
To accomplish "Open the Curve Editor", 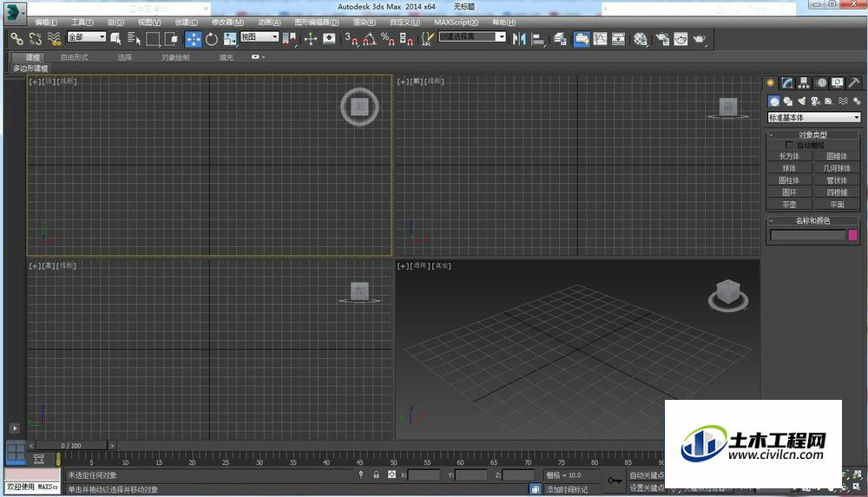I will [x=600, y=39].
